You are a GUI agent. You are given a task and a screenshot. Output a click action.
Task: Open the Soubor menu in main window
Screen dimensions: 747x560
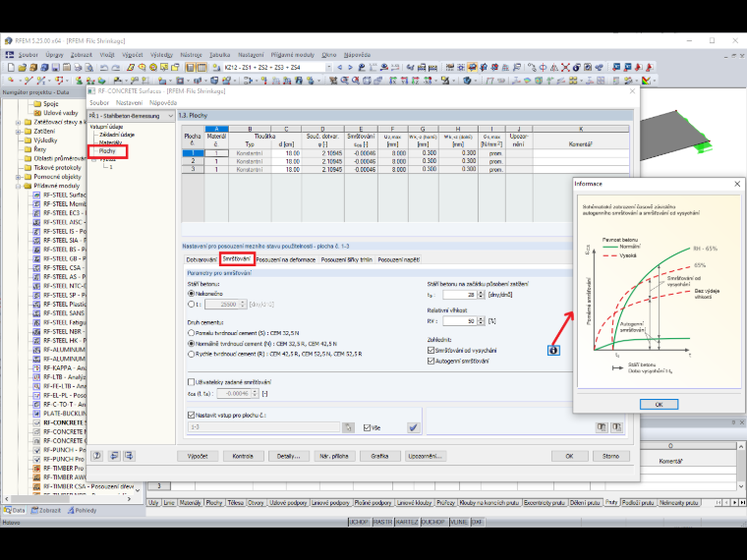point(29,55)
